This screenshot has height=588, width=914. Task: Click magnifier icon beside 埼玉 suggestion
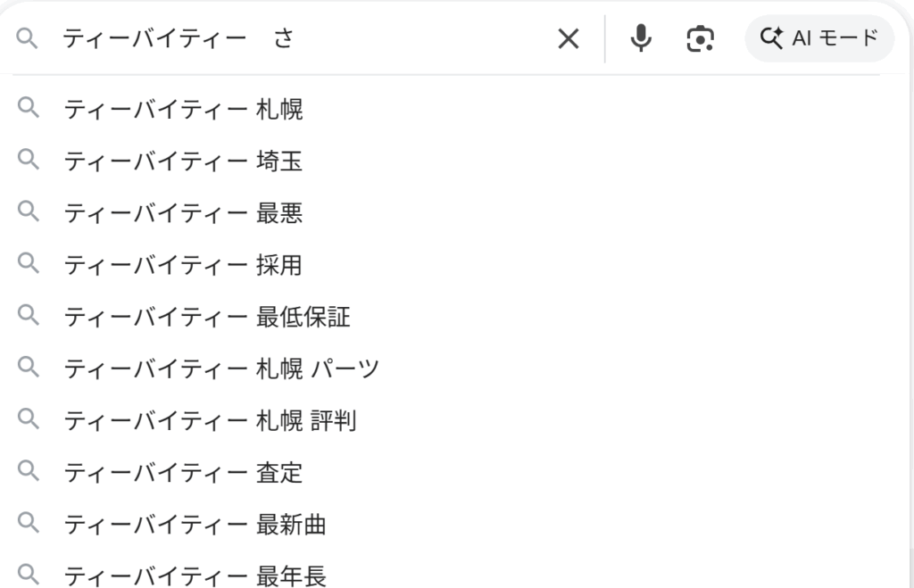(x=29, y=161)
